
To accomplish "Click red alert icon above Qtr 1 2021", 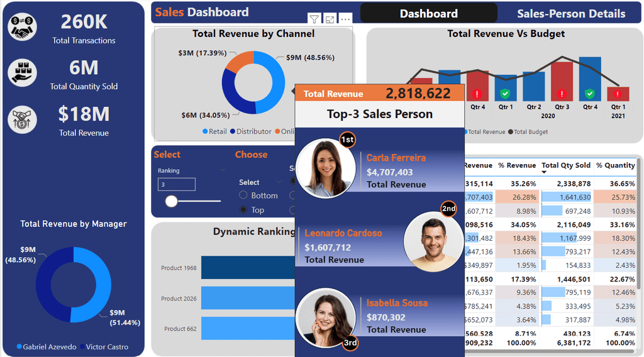I will coord(618,94).
